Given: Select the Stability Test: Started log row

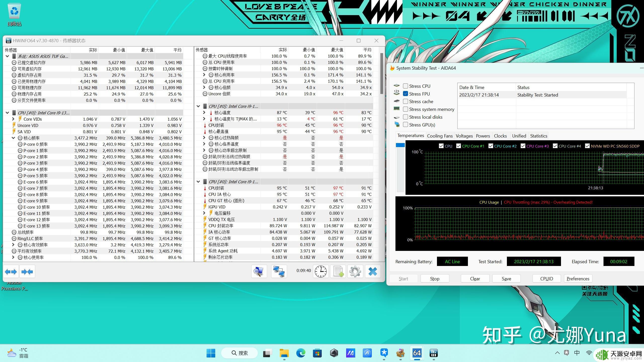Looking at the screenshot, I should pyautogui.click(x=542, y=95).
